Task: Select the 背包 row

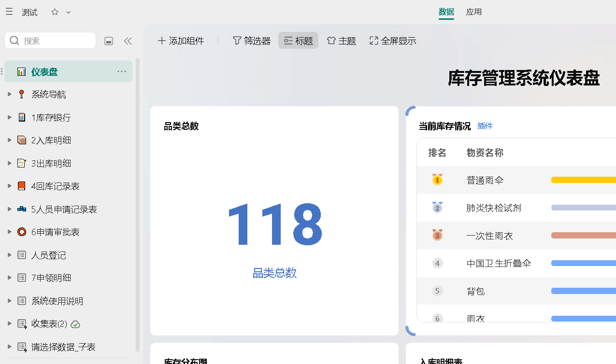Action: pos(516,291)
